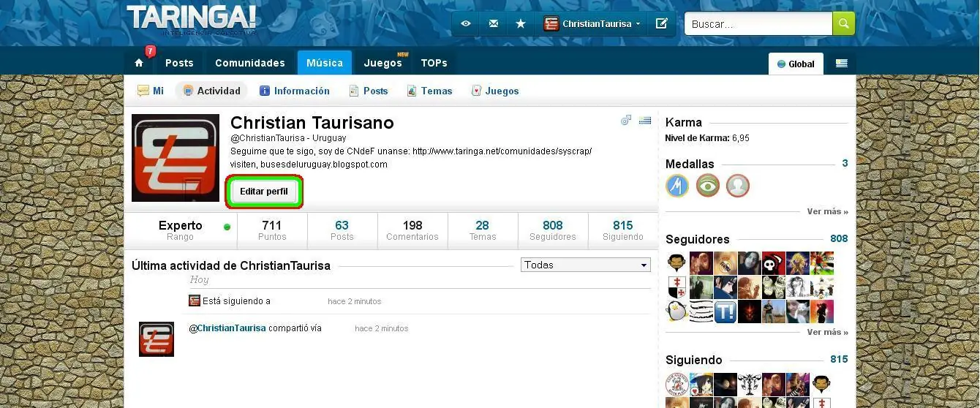Viewport: 980px width, 408px height.
Task: Click the 3 count next to Medallas
Action: coord(845,163)
